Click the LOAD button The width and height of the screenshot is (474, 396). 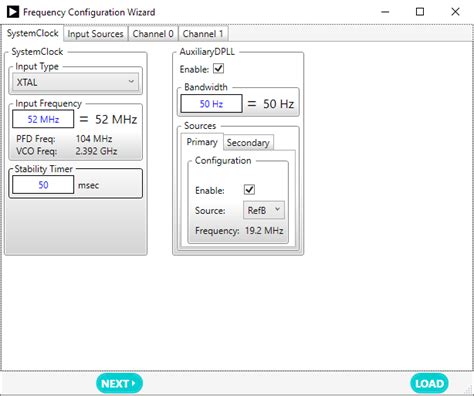[429, 383]
